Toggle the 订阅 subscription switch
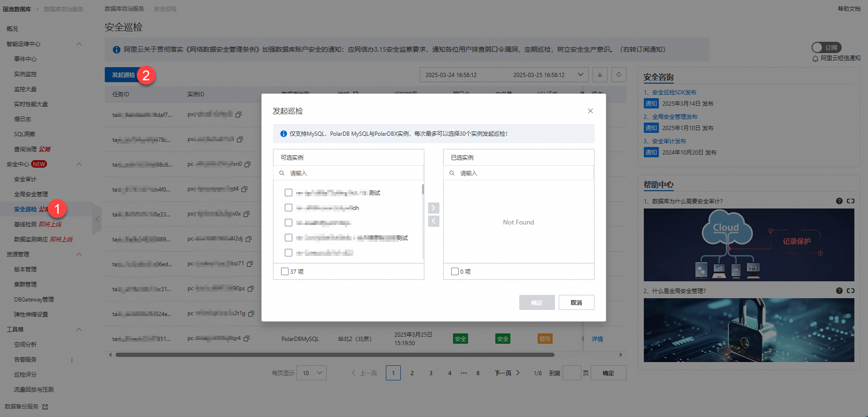Viewport: 868px width, 417px height. pos(826,47)
